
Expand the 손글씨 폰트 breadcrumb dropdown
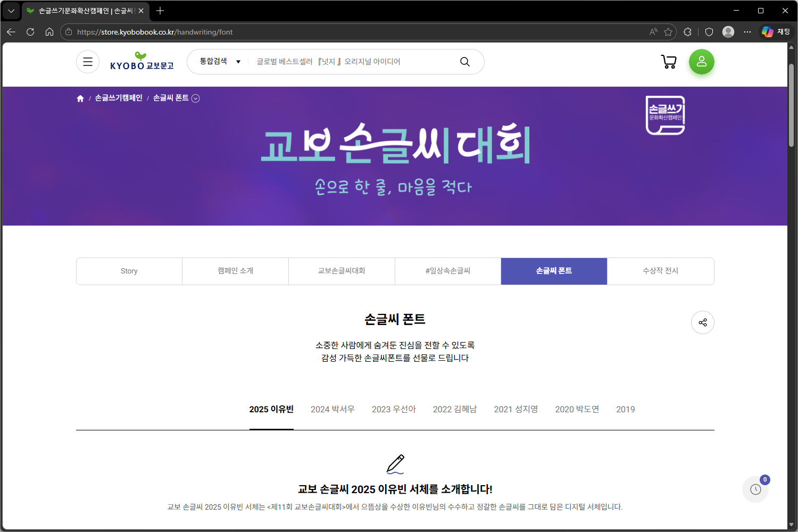(196, 98)
